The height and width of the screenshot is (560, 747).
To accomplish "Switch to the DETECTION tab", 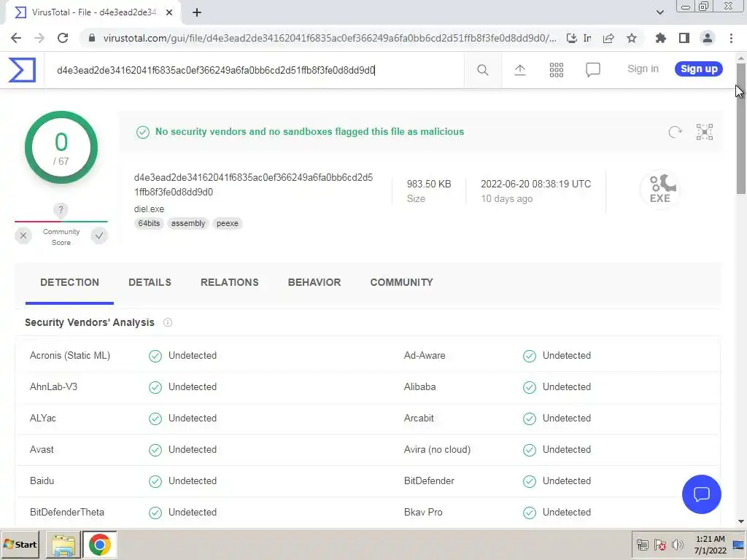I will click(x=69, y=282).
